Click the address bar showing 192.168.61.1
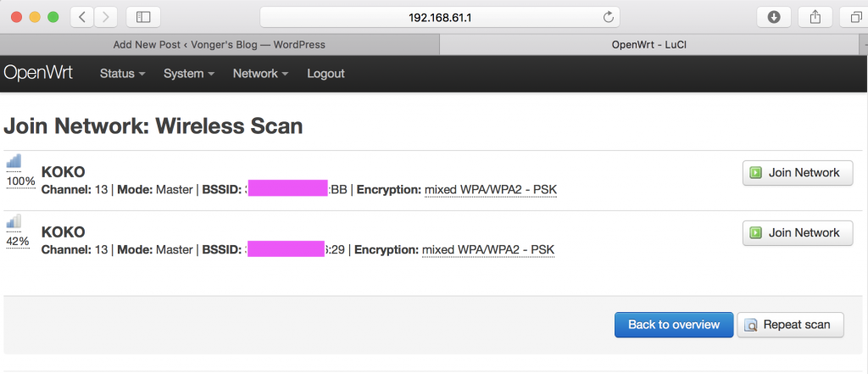868x374 pixels. click(x=440, y=17)
